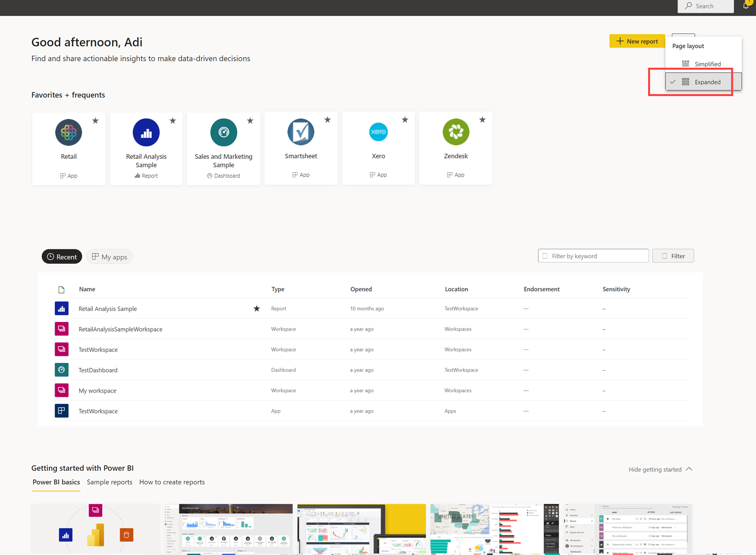Open the Xero app icon
The height and width of the screenshot is (555, 756).
(378, 132)
